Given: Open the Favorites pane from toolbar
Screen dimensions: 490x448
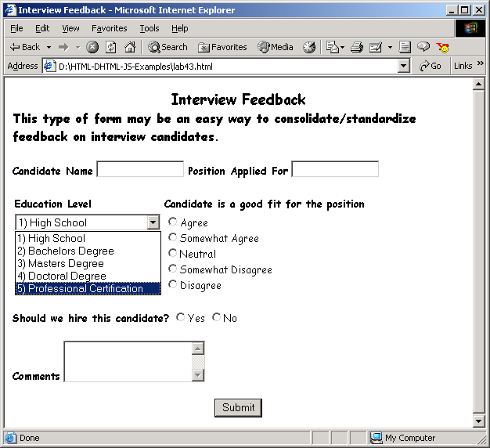Looking at the screenshot, I should 222,47.
